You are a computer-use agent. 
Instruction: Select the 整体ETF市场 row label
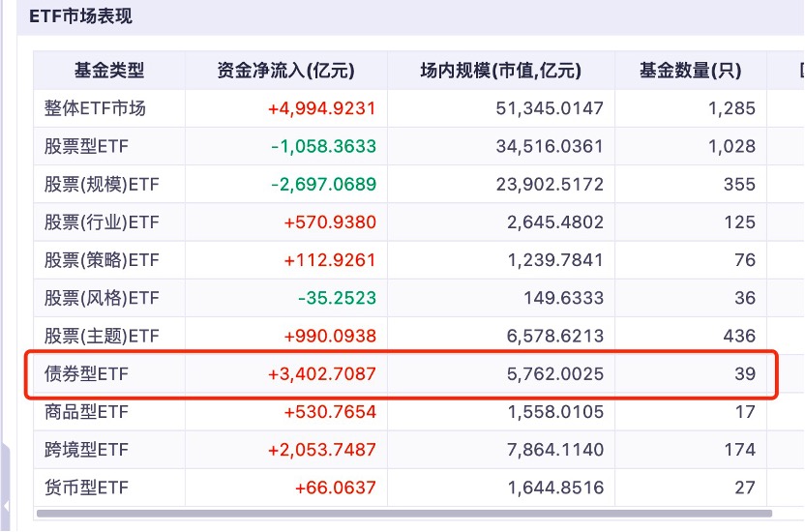point(96,108)
